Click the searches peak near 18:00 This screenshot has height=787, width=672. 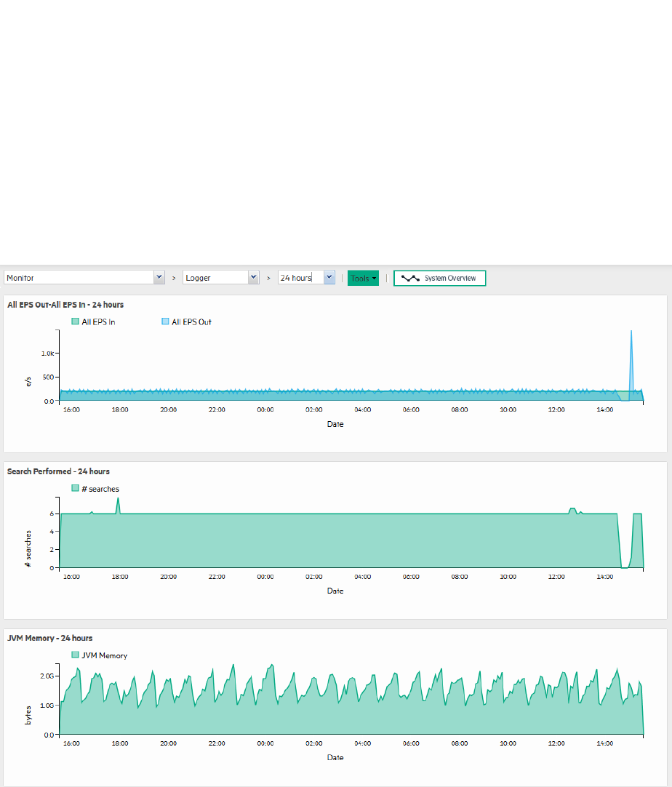coord(118,505)
